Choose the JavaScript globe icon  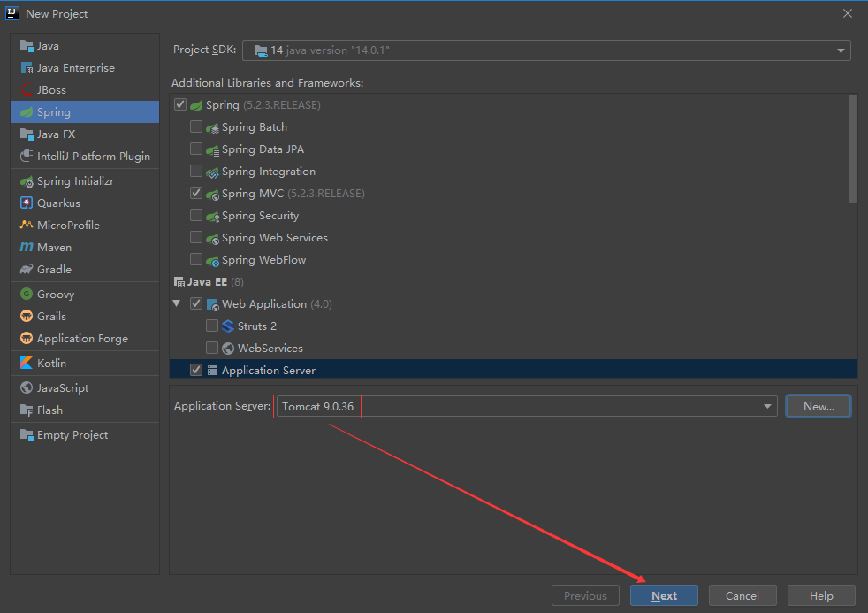[27, 387]
